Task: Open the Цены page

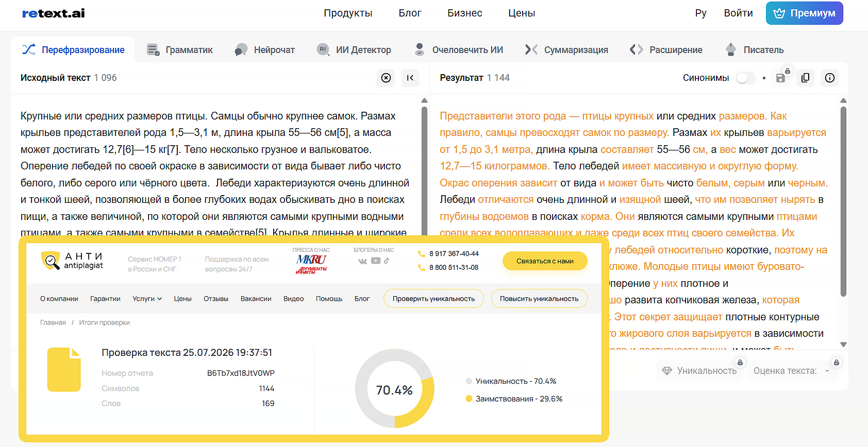Action: coord(522,13)
